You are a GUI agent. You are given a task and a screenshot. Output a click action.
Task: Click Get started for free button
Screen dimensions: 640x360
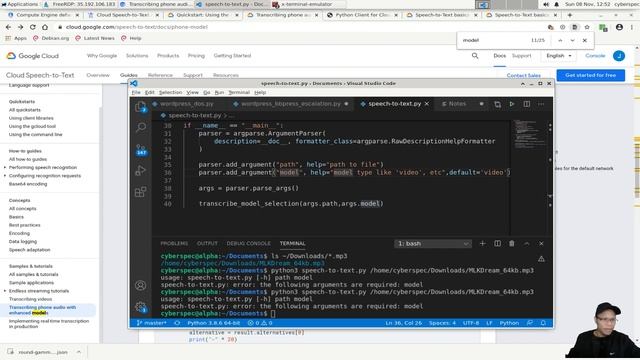(x=591, y=75)
